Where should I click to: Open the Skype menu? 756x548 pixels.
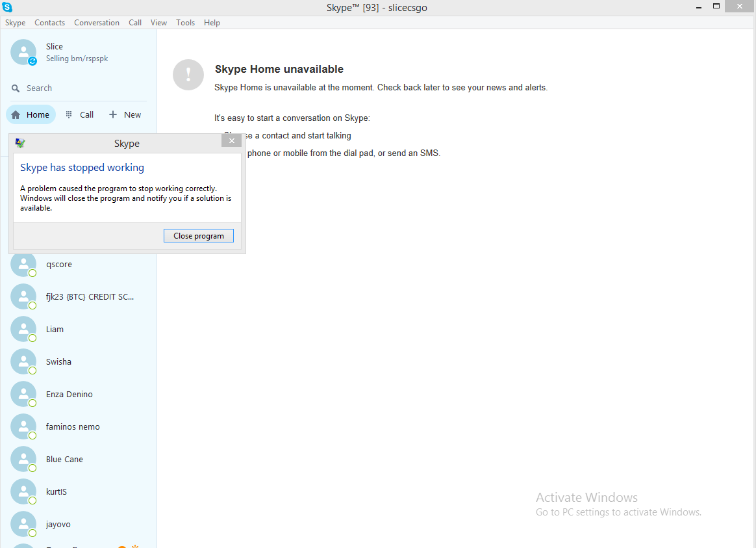point(16,23)
